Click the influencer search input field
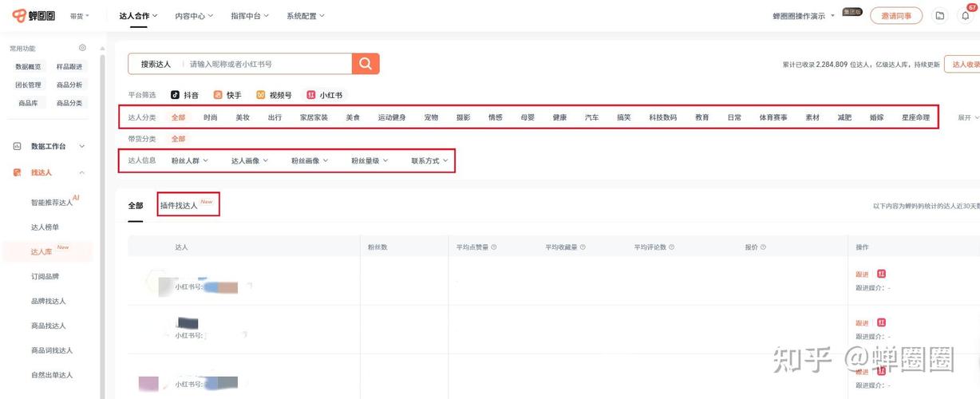The height and width of the screenshot is (399, 980). pyautogui.click(x=267, y=64)
